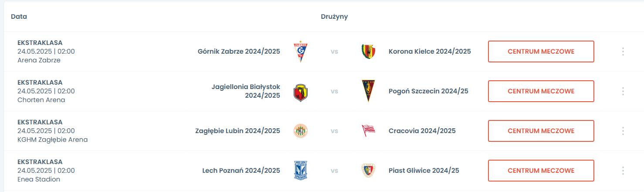
Task: Click the Drużyny column header
Action: point(334,17)
